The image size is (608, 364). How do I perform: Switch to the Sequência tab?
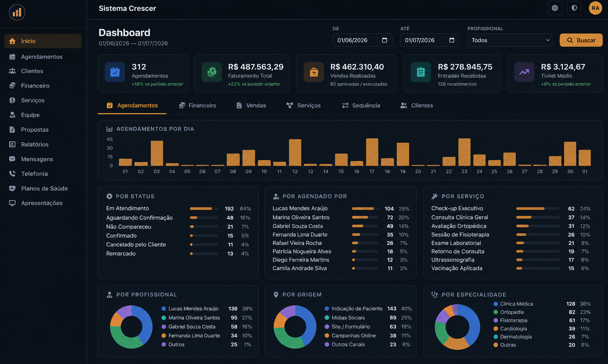(361, 106)
